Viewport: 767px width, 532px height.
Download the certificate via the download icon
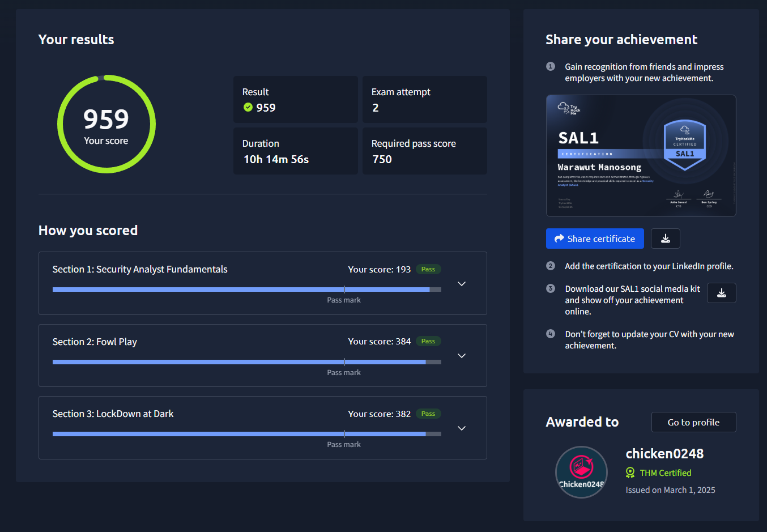tap(666, 239)
